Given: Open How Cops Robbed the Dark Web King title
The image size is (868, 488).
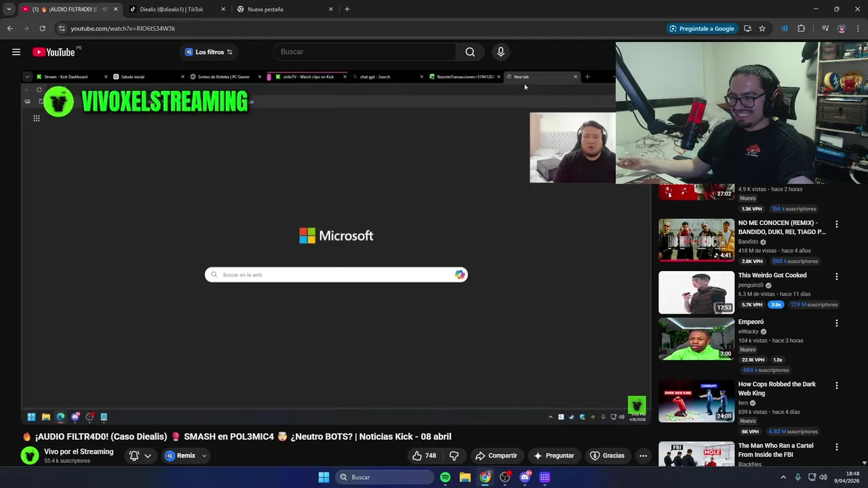Looking at the screenshot, I should point(777,388).
